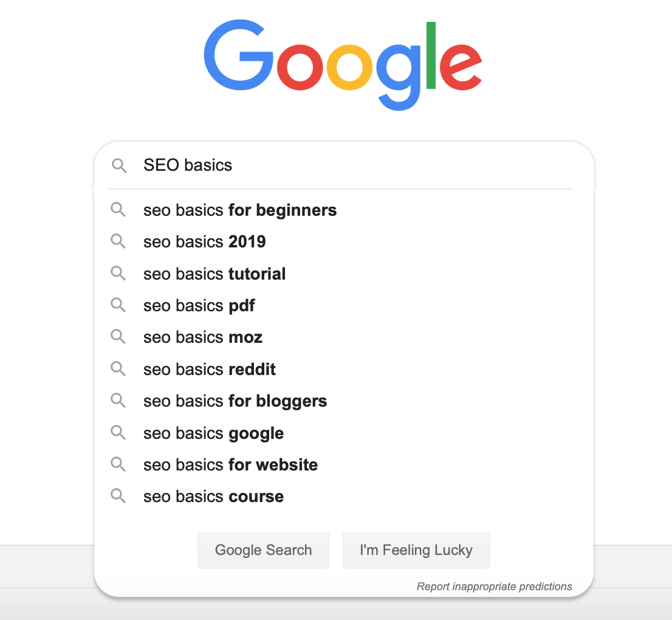Click the search icon in the search box
The width and height of the screenshot is (672, 620).
119,165
